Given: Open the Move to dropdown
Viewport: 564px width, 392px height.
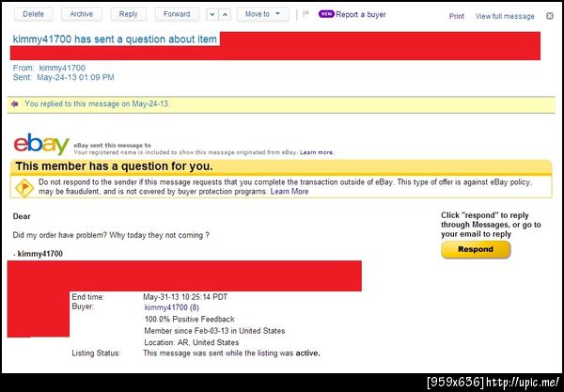Looking at the screenshot, I should [262, 14].
